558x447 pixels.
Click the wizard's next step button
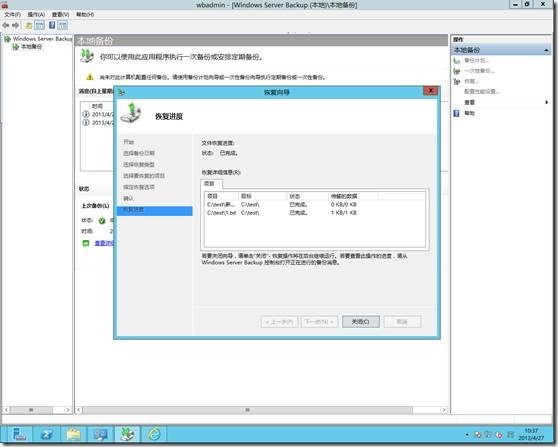pyautogui.click(x=319, y=322)
